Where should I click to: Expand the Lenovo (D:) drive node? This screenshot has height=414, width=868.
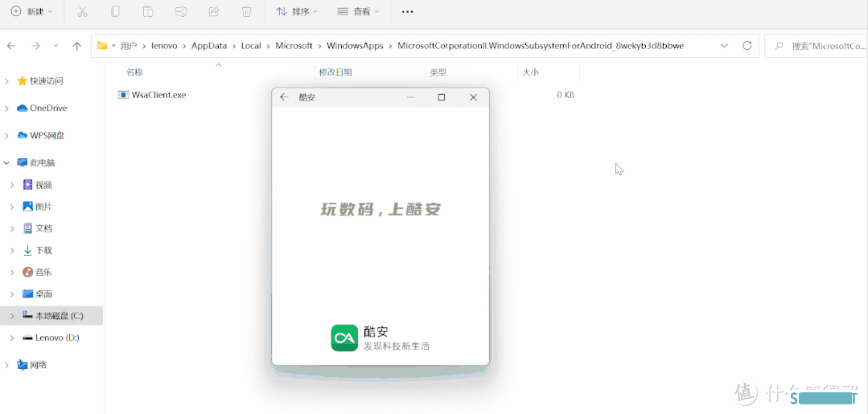click(x=12, y=338)
